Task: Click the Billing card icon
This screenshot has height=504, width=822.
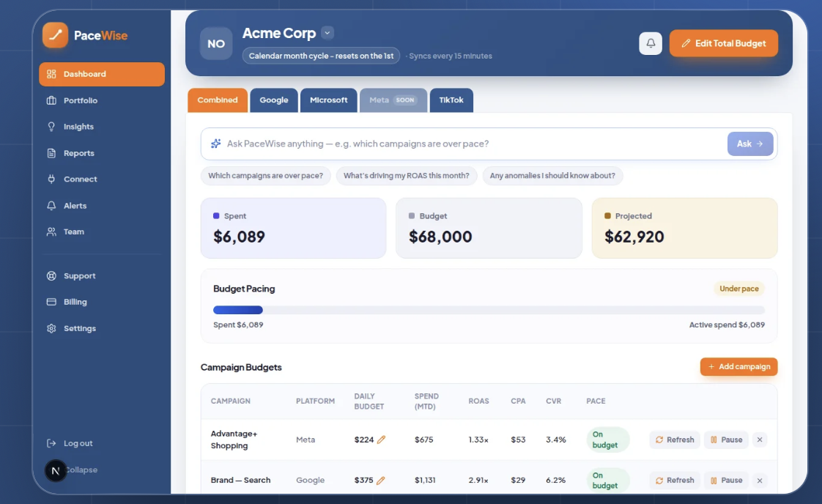Action: pos(51,302)
